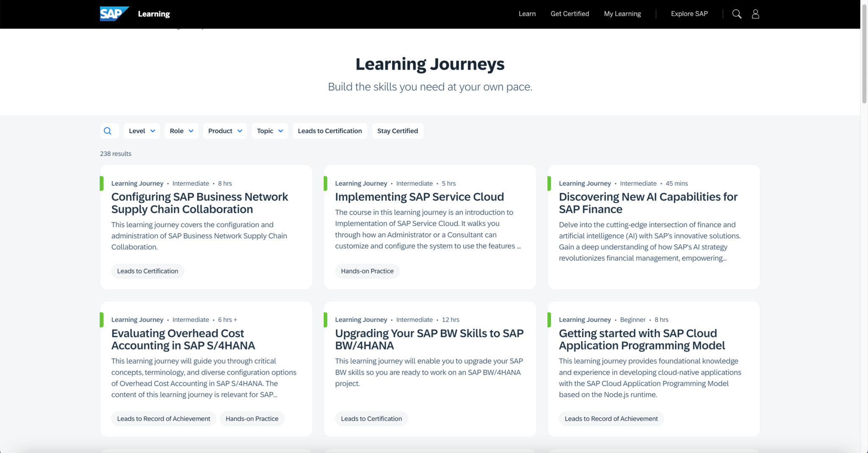Enable the Stay Certified filter
Viewport: 868px width, 453px height.
tap(397, 131)
